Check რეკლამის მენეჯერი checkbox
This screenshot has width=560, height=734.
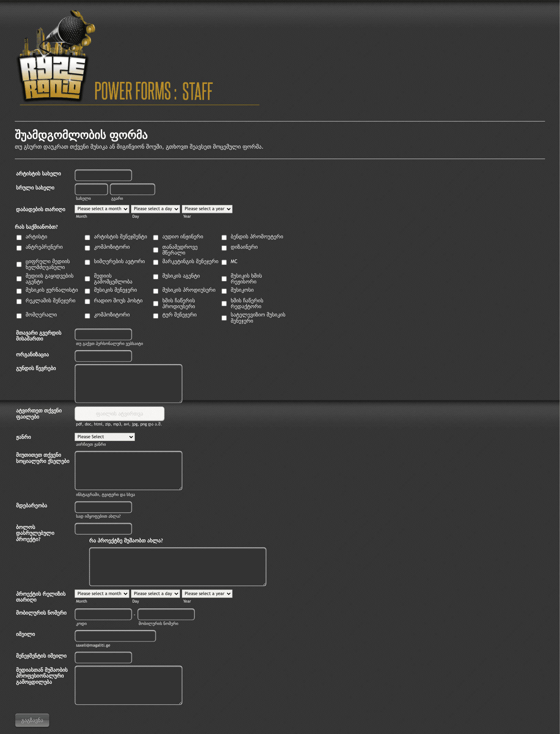pos(19,301)
